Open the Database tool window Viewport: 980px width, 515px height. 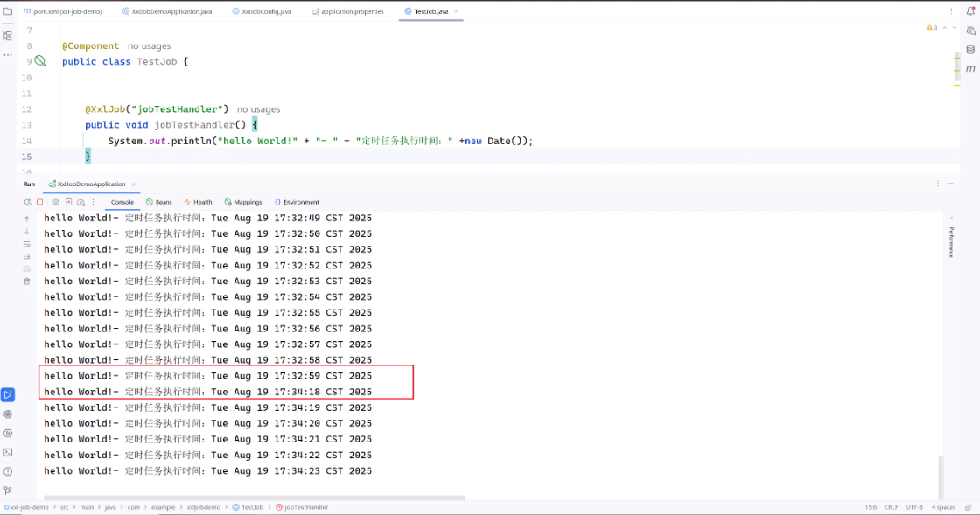pos(970,49)
